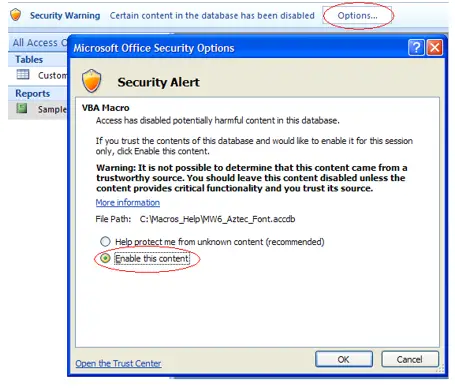
Task: Select the Sample report entry
Action: pos(42,109)
